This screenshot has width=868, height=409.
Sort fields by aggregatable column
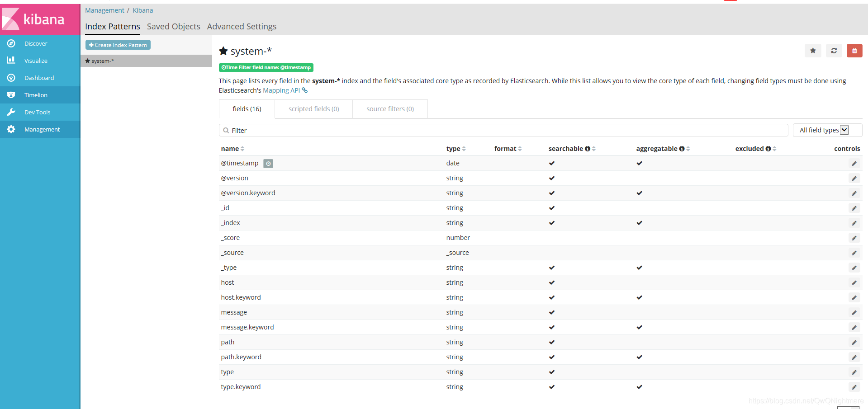point(663,149)
